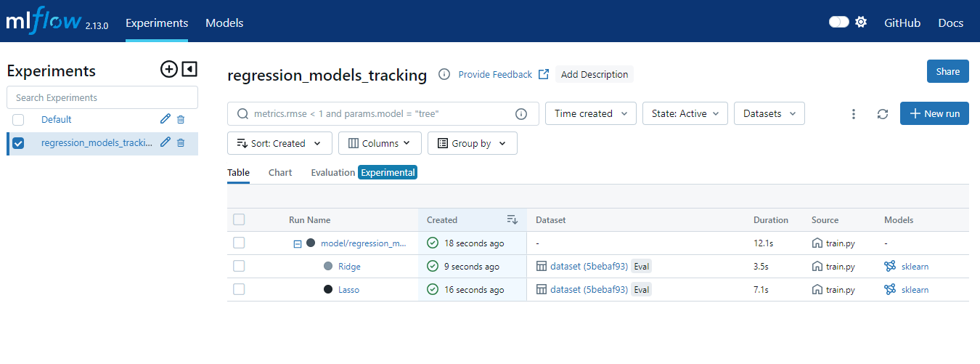This screenshot has width=980, height=364.
Task: Click the sklearn model icon for Lasso
Action: (x=890, y=289)
